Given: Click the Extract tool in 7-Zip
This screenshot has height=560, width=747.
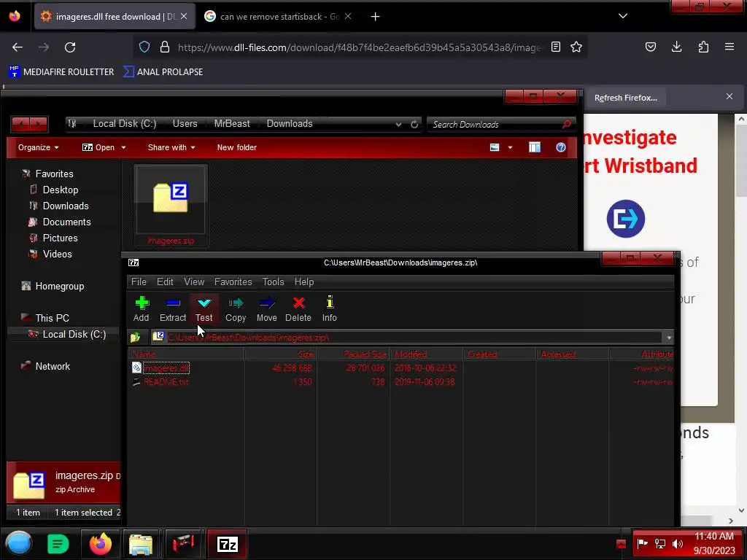Looking at the screenshot, I should click(x=172, y=309).
